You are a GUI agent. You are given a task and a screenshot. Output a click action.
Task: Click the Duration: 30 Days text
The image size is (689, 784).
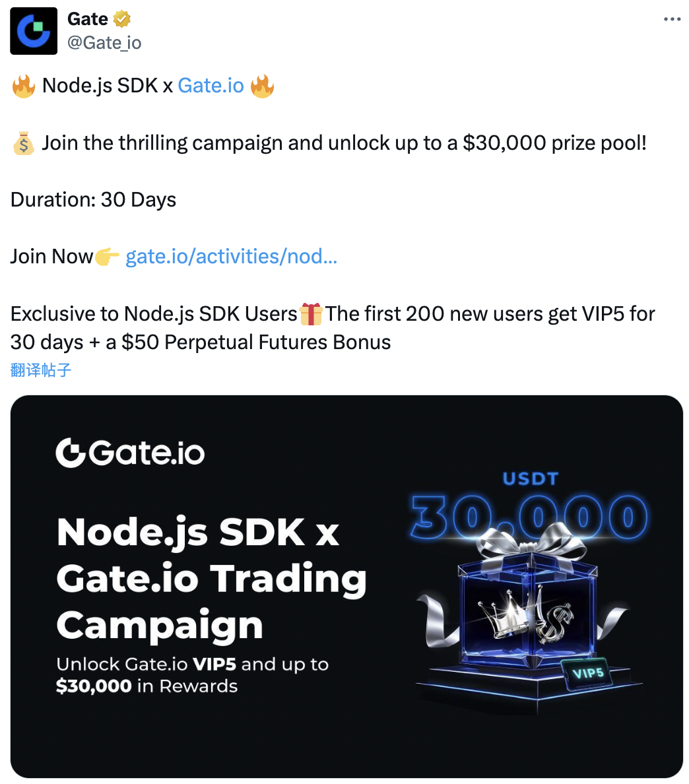point(93,200)
